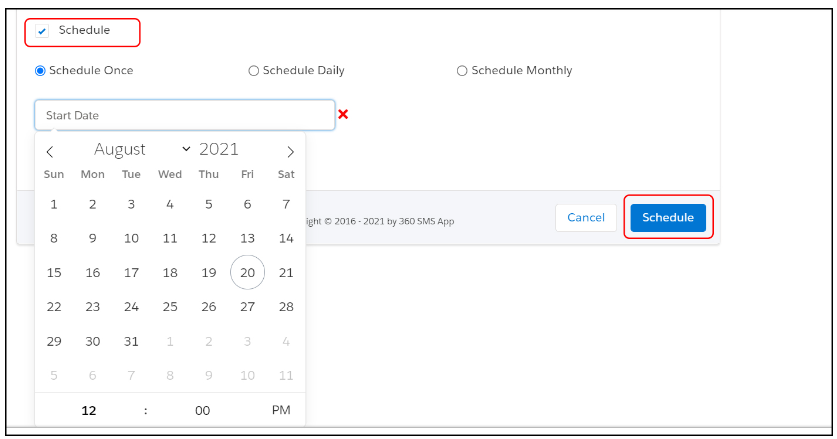
Task: Click the Start Date input field
Action: 185,115
